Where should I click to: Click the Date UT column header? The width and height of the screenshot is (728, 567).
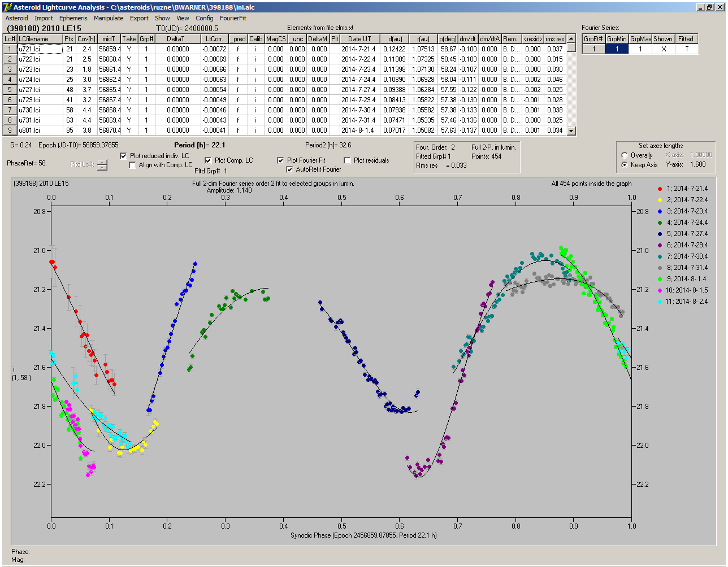359,39
